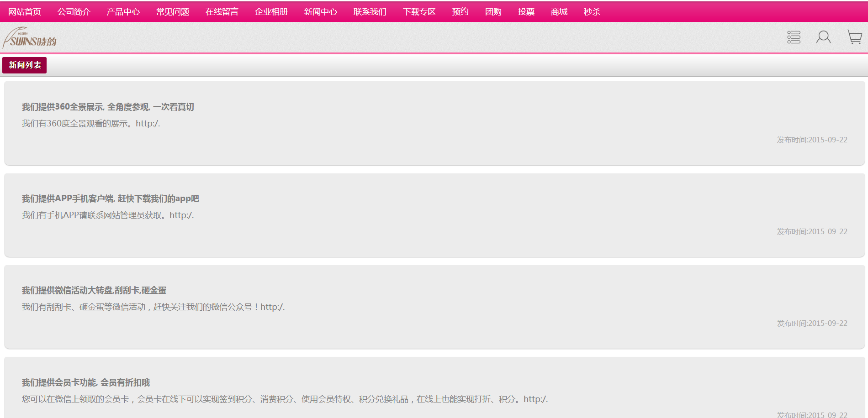Screen dimensions: 868x418
Task: Open 新闻中心 menu item
Action: (321, 12)
